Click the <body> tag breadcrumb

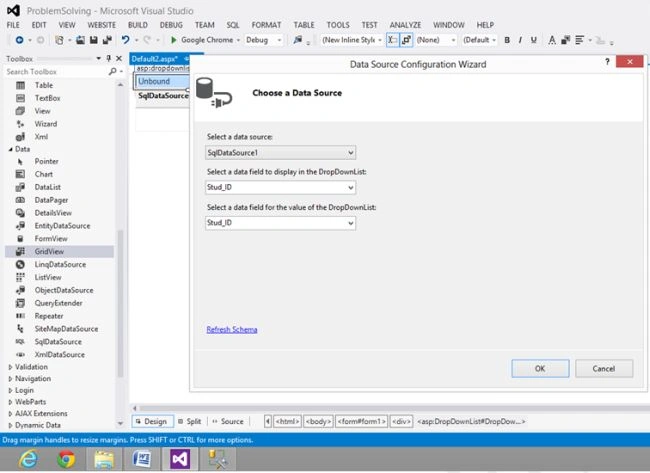point(318,421)
